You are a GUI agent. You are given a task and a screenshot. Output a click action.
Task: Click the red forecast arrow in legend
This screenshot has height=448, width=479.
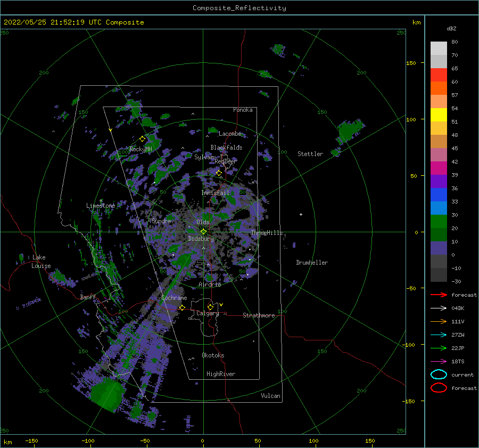pyautogui.click(x=439, y=295)
